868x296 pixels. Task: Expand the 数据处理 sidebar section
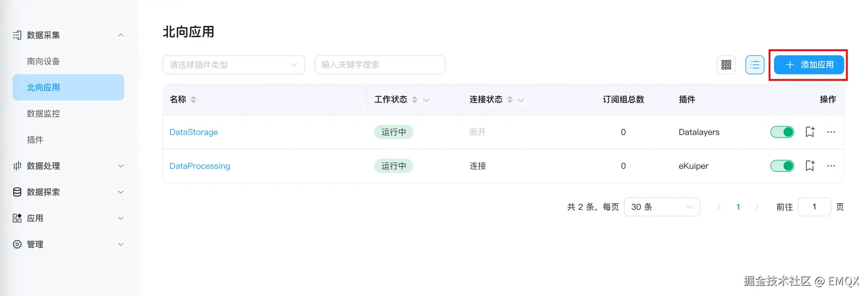point(68,166)
